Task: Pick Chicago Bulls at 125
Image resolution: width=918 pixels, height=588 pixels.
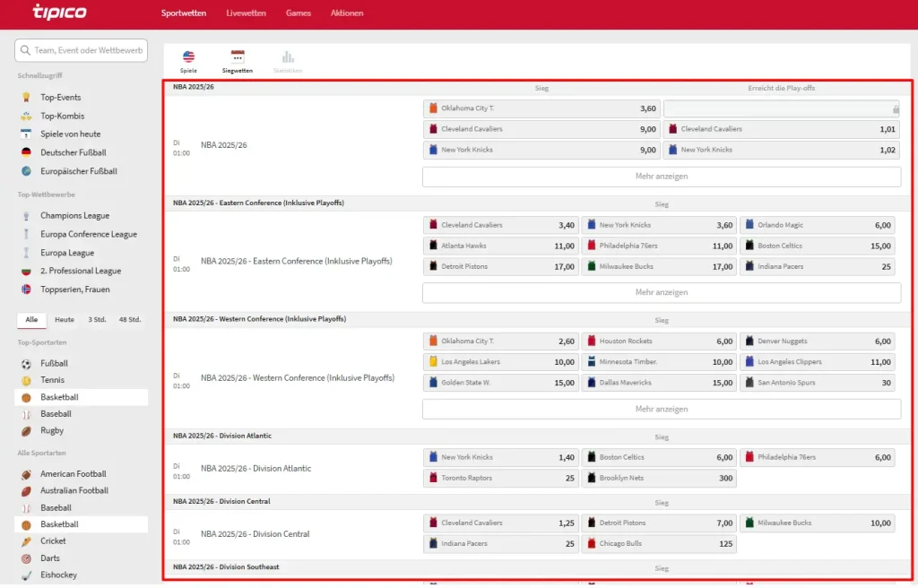Action: (659, 543)
